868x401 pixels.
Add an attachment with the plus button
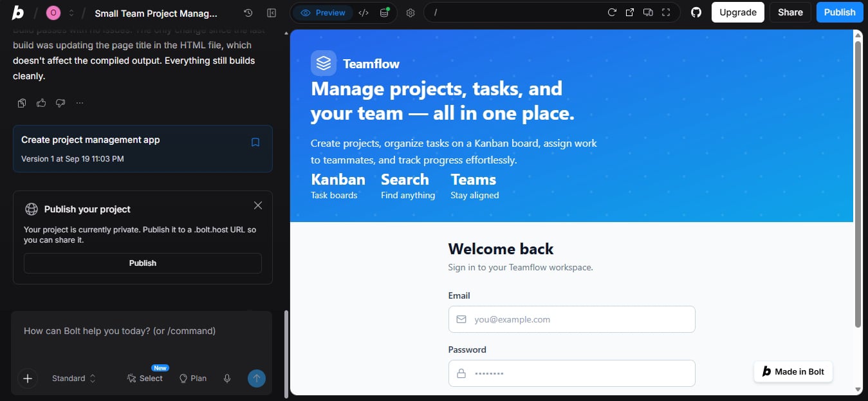click(28, 378)
